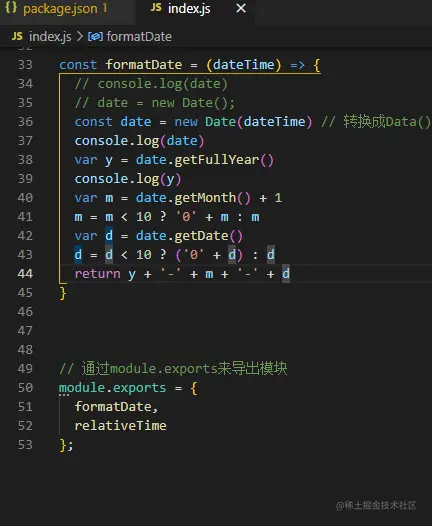Click 'formatDate,' on line 51

click(x=116, y=407)
